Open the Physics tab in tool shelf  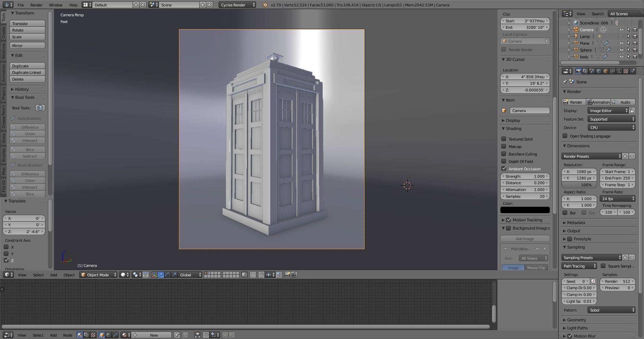(4, 93)
